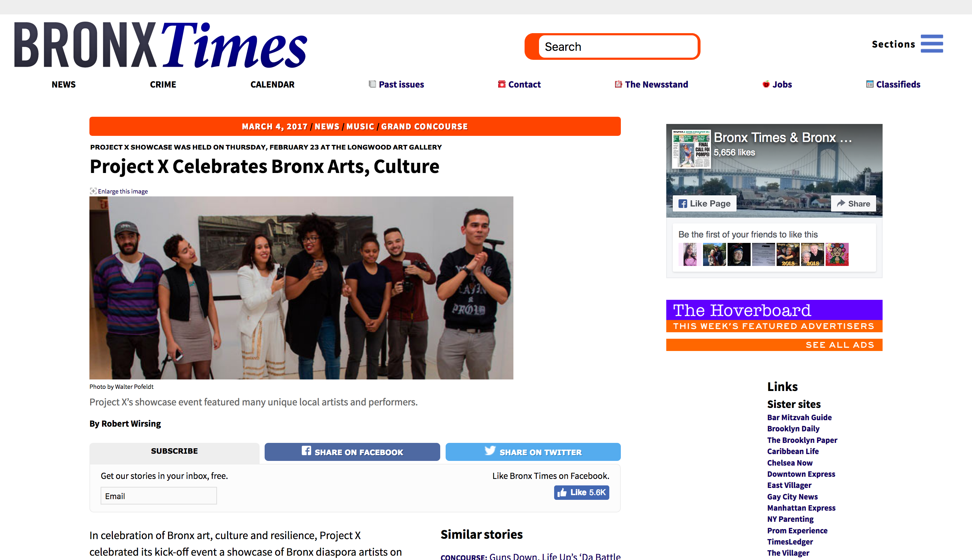Open the Sections hamburger menu icon
This screenshot has height=560, width=972.
(932, 44)
